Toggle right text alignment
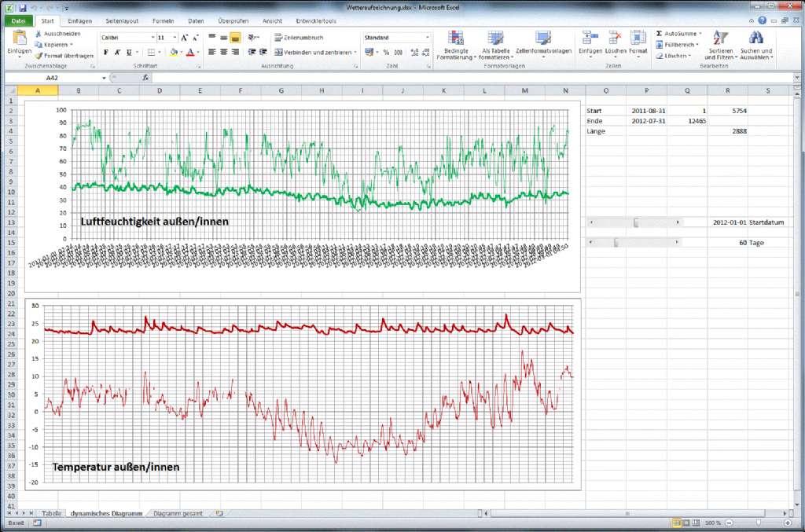Viewport: 805px width, 532px height. click(235, 53)
